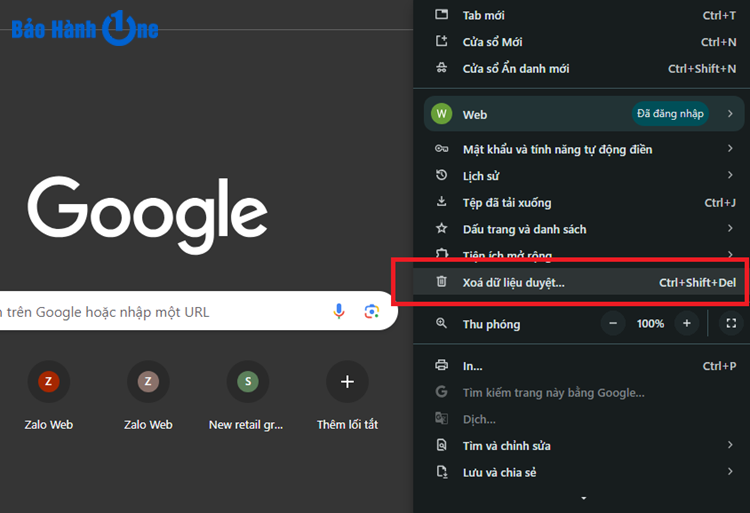The width and height of the screenshot is (750, 513).
Task: Select the In... print entry
Action: coord(581,366)
